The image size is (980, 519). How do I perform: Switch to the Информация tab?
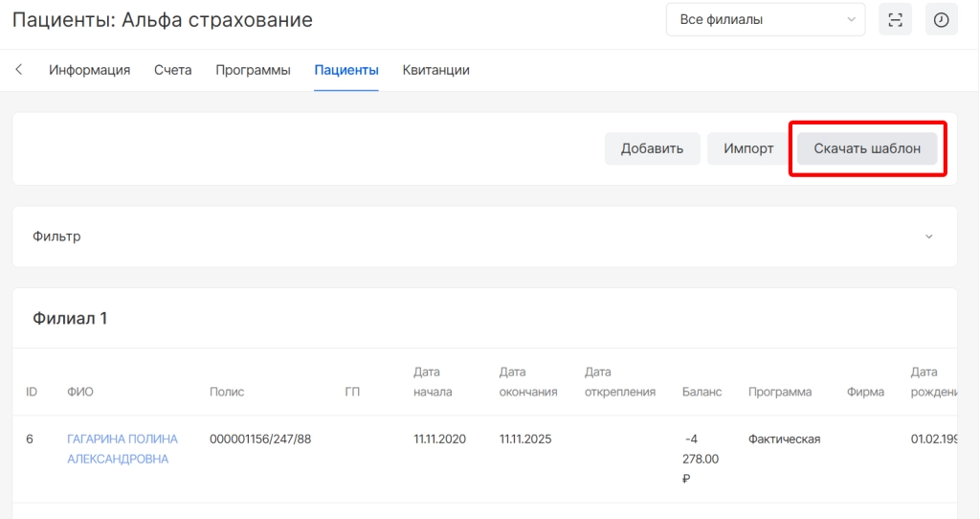tap(90, 70)
